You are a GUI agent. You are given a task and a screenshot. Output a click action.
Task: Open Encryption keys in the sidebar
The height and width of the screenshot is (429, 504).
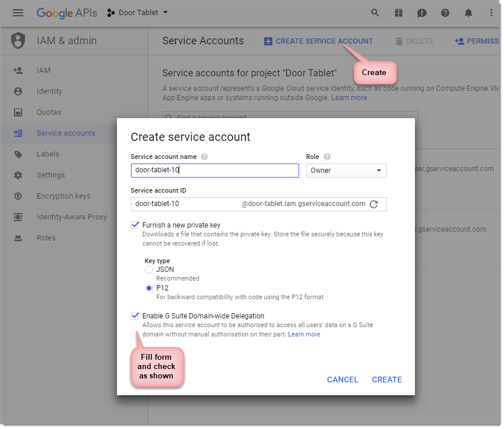click(x=63, y=196)
